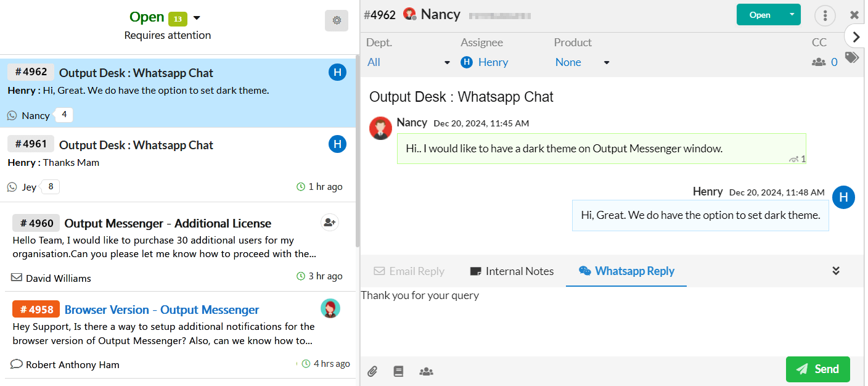Click email icon beside David Williams
Screen dimensions: 868x386
(17, 277)
